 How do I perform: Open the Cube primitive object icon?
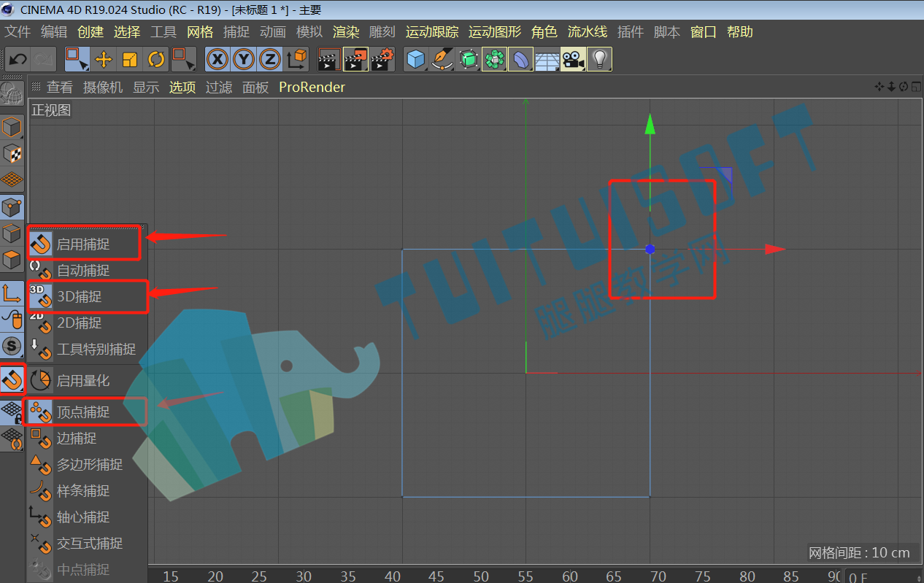pos(416,59)
